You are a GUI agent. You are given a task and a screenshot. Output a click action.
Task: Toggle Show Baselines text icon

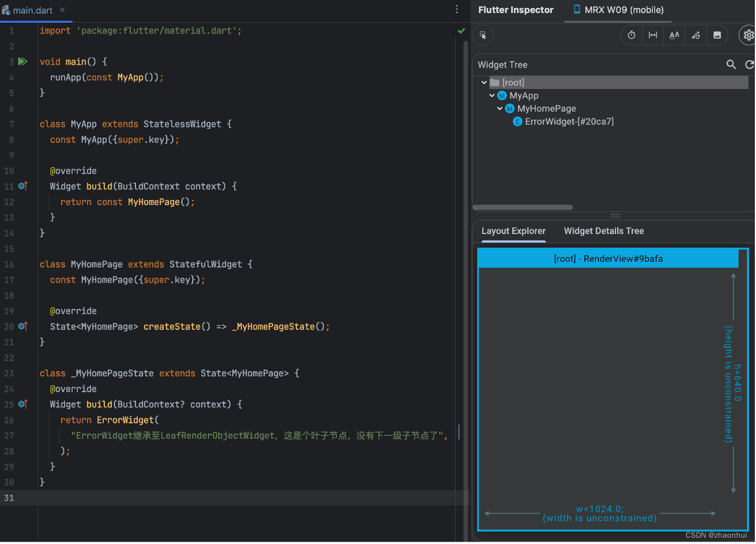pos(674,35)
